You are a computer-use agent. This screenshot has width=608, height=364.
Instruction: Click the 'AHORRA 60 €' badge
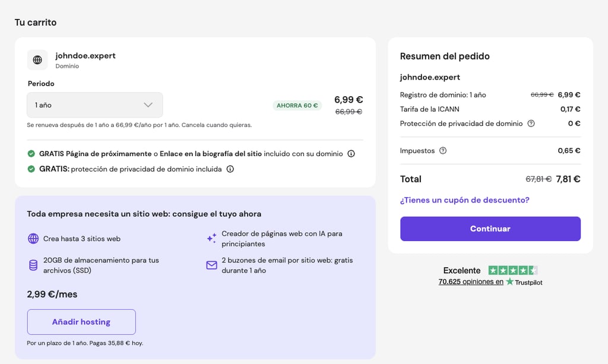(x=297, y=106)
